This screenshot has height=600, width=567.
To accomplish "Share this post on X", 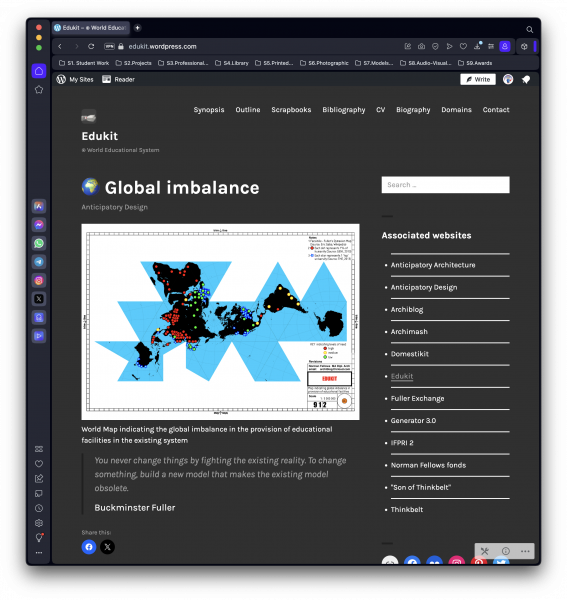I will pyautogui.click(x=108, y=547).
